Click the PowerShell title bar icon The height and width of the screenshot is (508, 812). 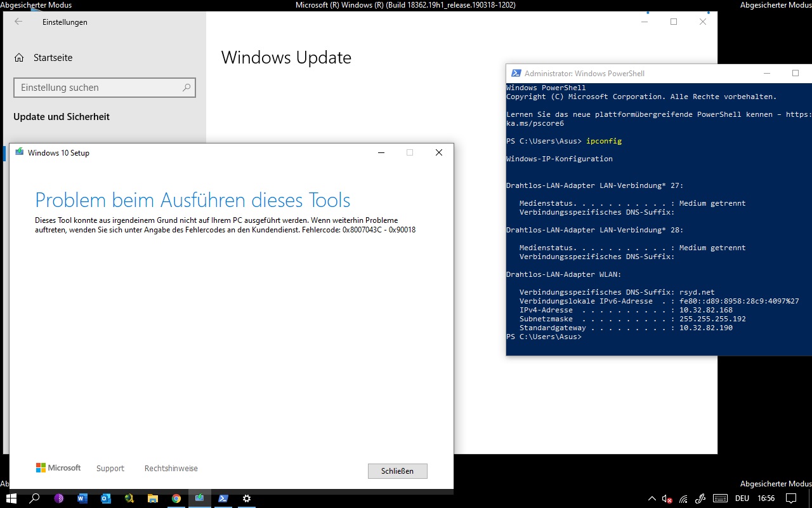point(516,73)
